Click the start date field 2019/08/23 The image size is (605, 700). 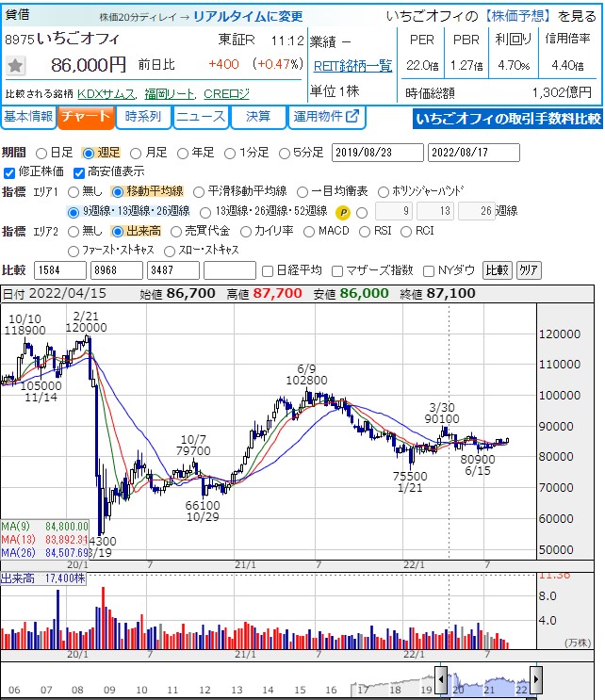pyautogui.click(x=377, y=153)
